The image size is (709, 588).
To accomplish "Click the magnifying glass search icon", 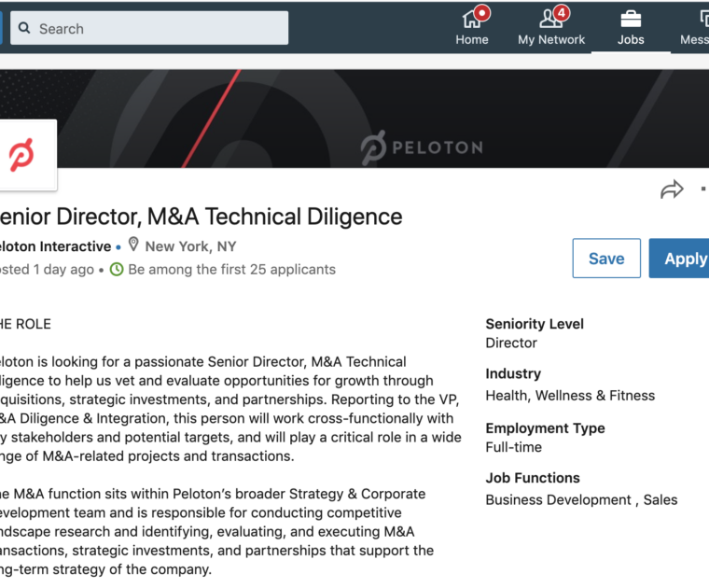I will pyautogui.click(x=22, y=29).
